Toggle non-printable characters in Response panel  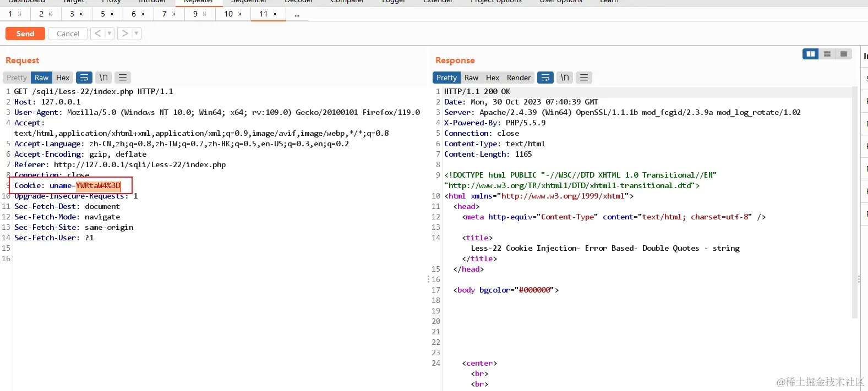pyautogui.click(x=565, y=78)
